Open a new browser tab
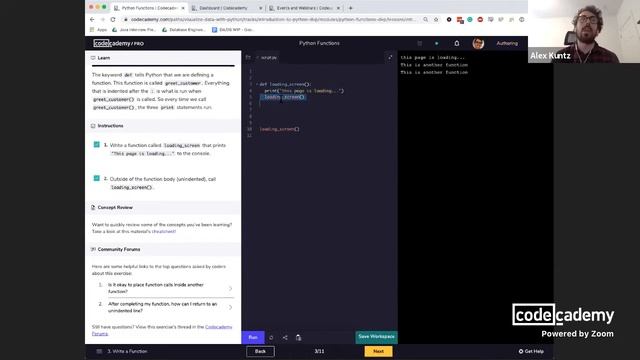The image size is (640, 360). (351, 8)
